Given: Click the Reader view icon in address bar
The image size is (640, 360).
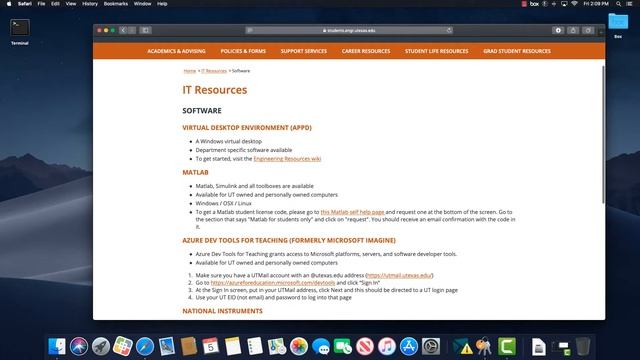Looking at the screenshot, I should 250,30.
